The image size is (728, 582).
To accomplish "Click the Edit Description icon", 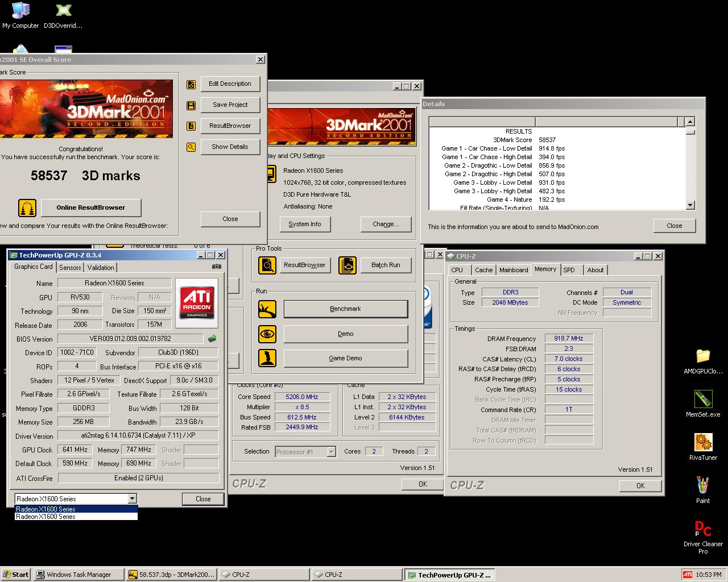I will [191, 84].
